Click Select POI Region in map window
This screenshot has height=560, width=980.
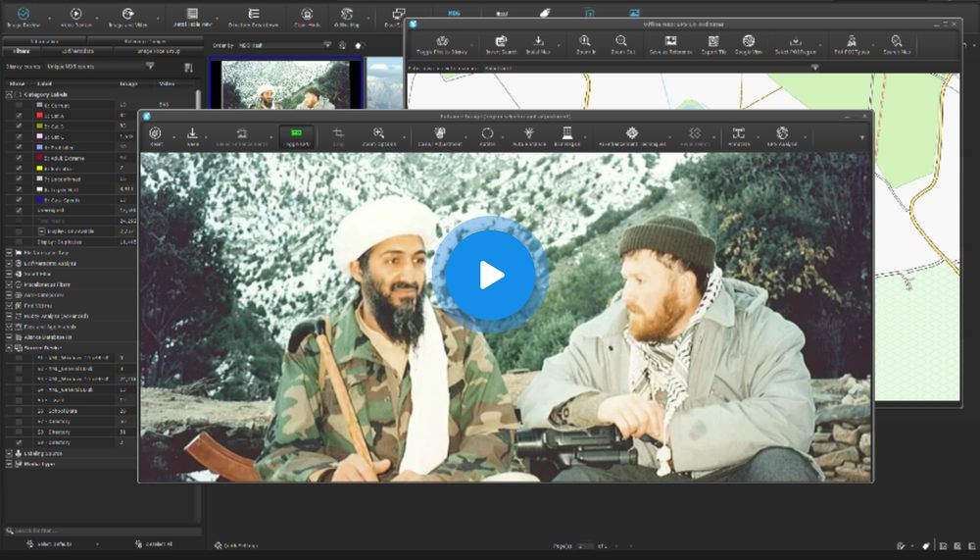pos(795,45)
